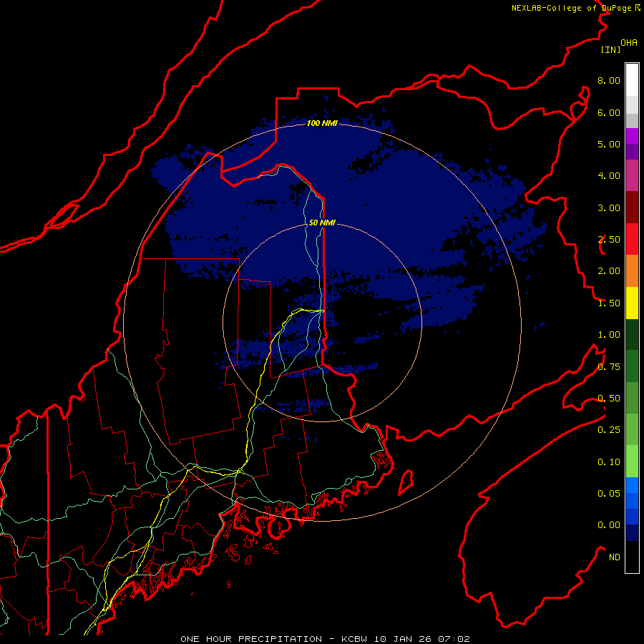This screenshot has width=644, height=644.
Task: Click the 2.00 legend value
Action: (x=609, y=271)
